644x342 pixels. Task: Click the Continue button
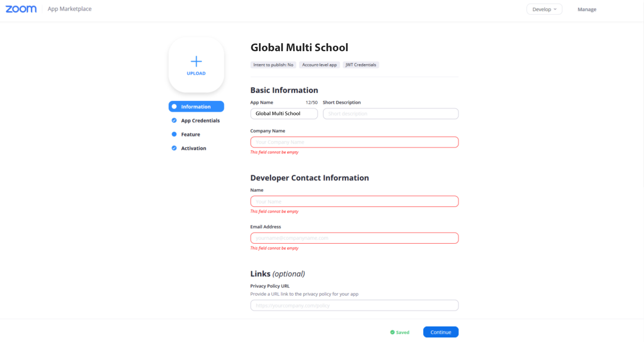point(441,332)
